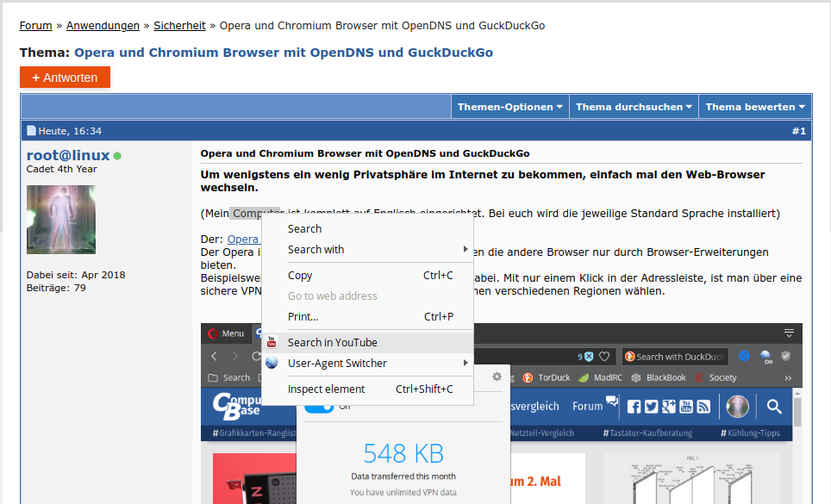Screen dimensions: 831x504
Task: Select Copy in the context menu
Action: pos(368,276)
